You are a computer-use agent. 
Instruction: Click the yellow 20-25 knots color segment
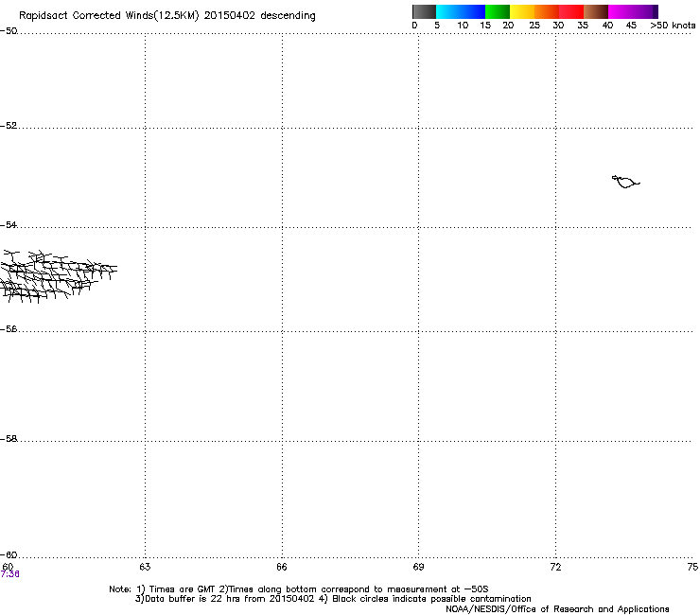(x=522, y=11)
